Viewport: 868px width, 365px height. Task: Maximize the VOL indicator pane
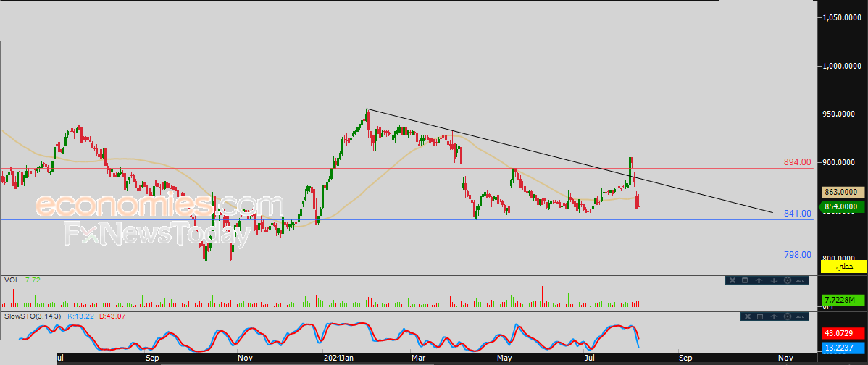[745, 280]
